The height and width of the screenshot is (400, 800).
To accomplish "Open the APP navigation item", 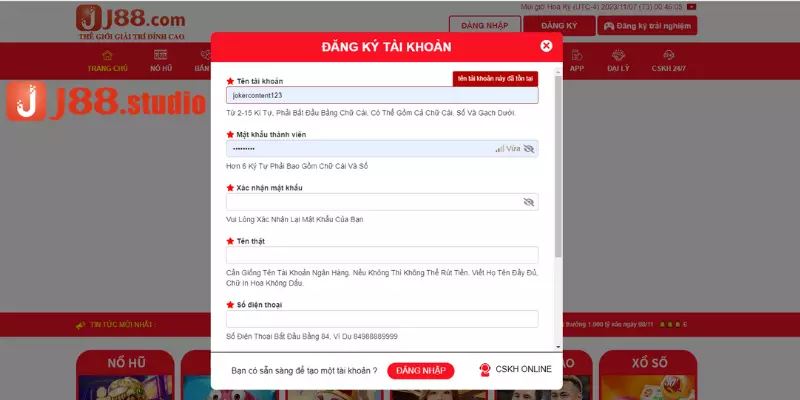I will pyautogui.click(x=577, y=61).
